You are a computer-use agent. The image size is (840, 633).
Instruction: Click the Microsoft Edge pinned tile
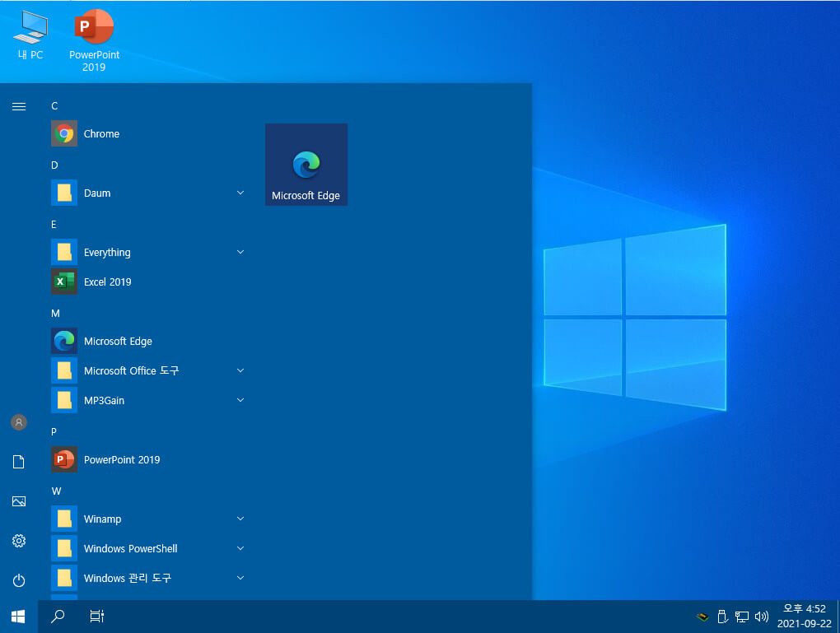[306, 165]
